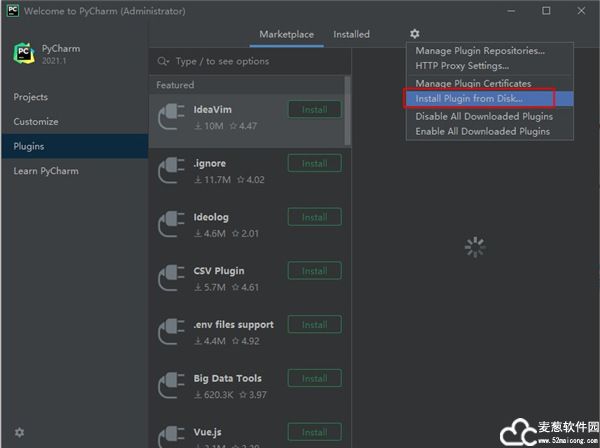The image size is (600, 448).
Task: Open the Projects section
Action: [75, 97]
